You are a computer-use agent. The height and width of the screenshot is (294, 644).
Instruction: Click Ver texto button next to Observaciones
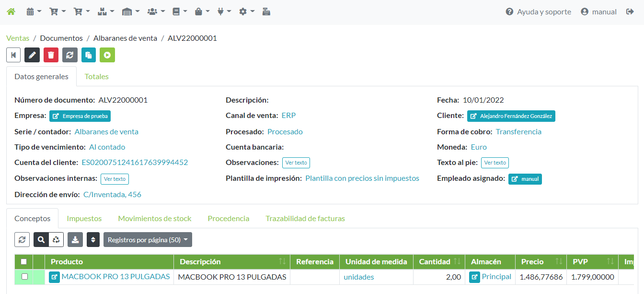[296, 163]
